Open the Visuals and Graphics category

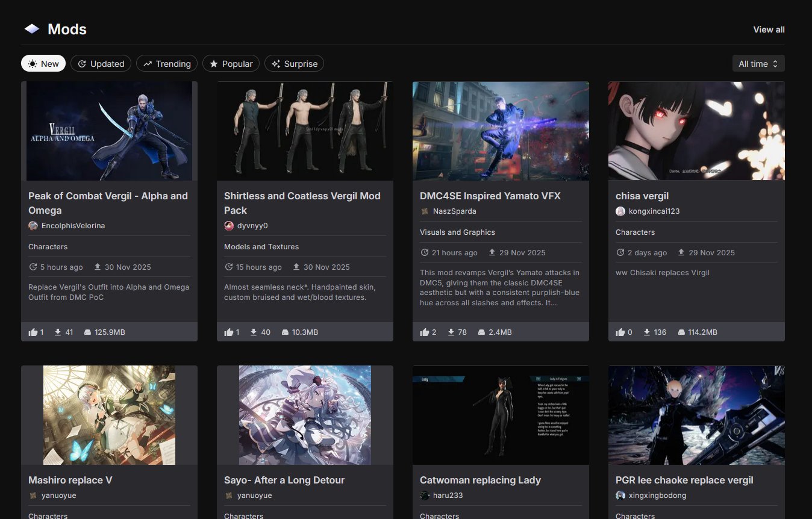click(x=457, y=232)
